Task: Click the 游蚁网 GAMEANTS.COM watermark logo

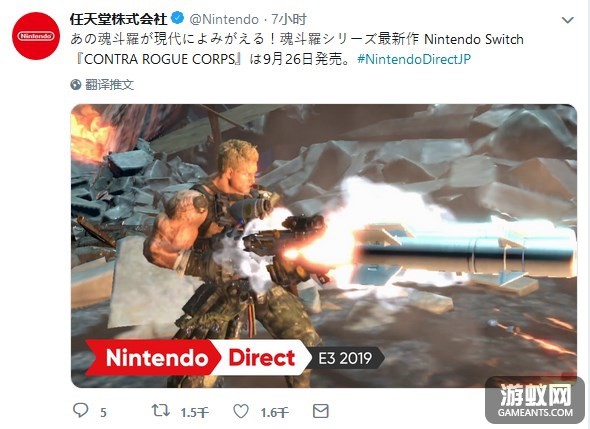Action: 535,400
